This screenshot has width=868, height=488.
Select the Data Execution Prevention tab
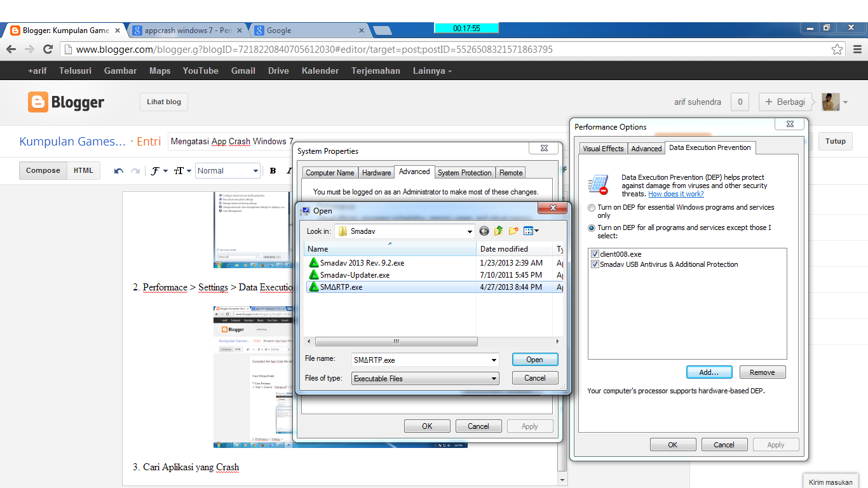[710, 147]
